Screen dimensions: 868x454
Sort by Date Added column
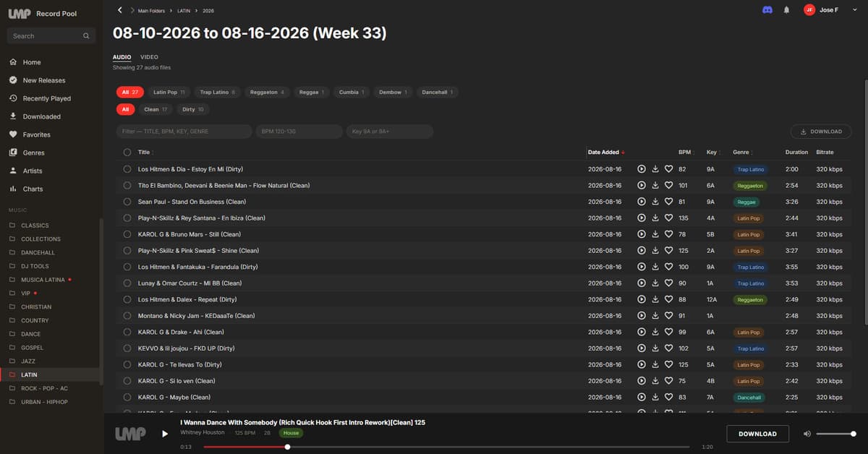(606, 153)
